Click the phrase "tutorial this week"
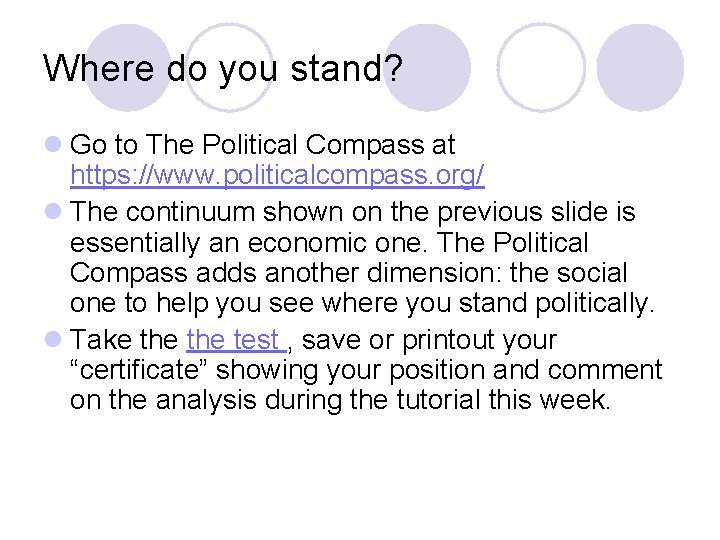The width and height of the screenshot is (720, 540). 503,399
